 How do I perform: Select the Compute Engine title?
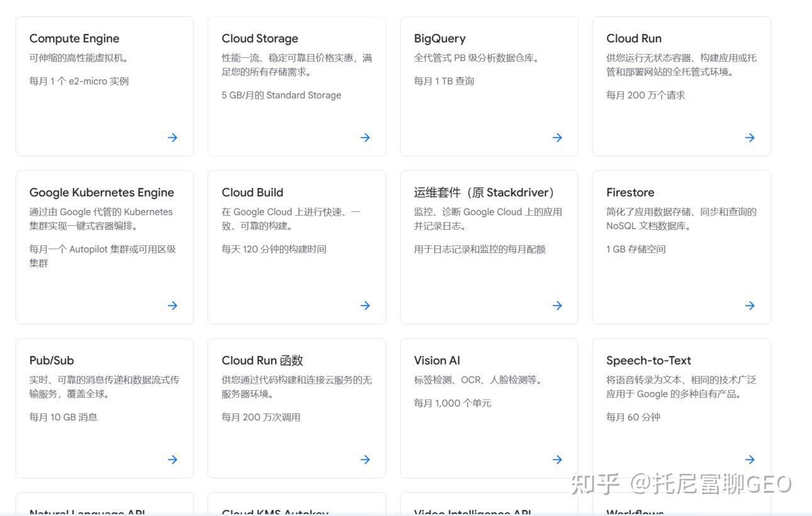point(74,38)
